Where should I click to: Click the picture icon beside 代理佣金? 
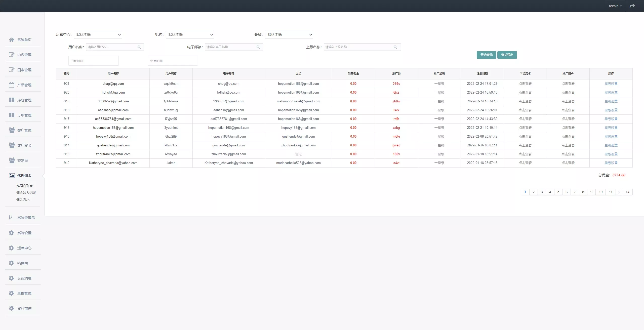pyautogui.click(x=12, y=176)
